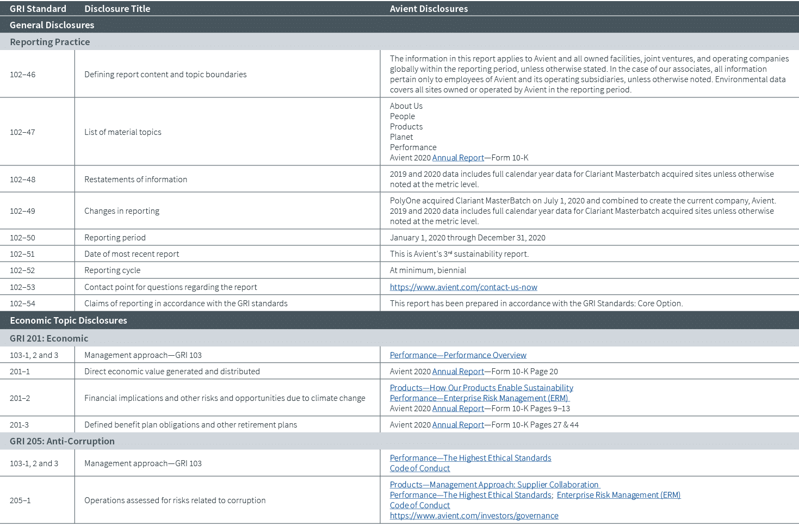Select the Avient Disclosures column header
799x532 pixels.
point(429,9)
